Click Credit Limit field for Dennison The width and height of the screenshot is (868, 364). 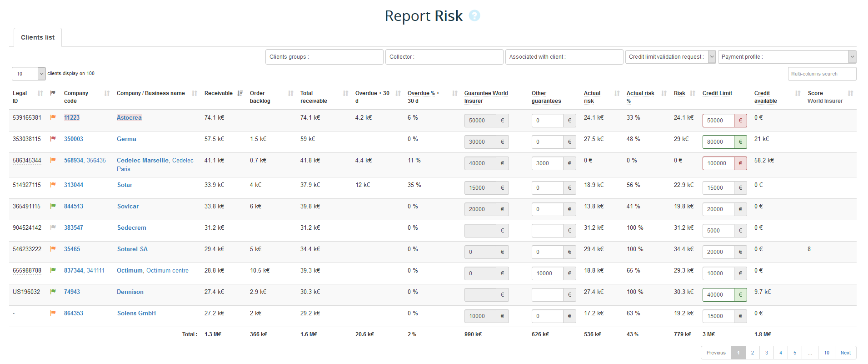click(x=718, y=295)
